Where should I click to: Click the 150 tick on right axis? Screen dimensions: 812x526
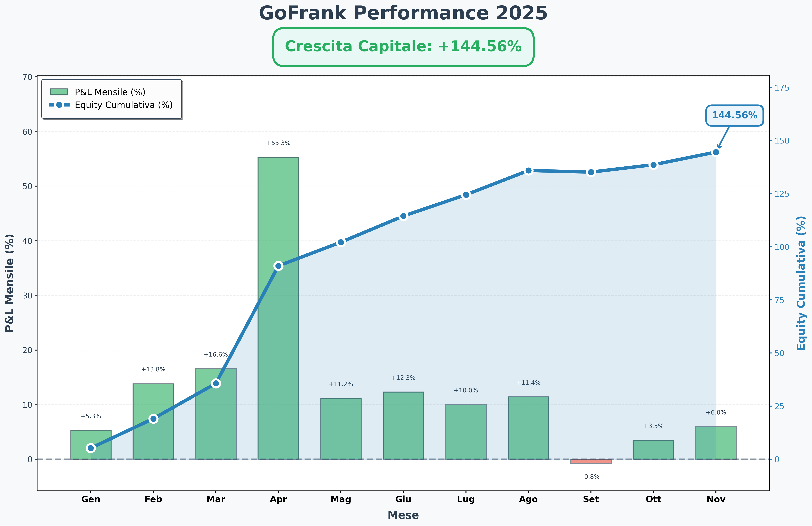coord(782,141)
